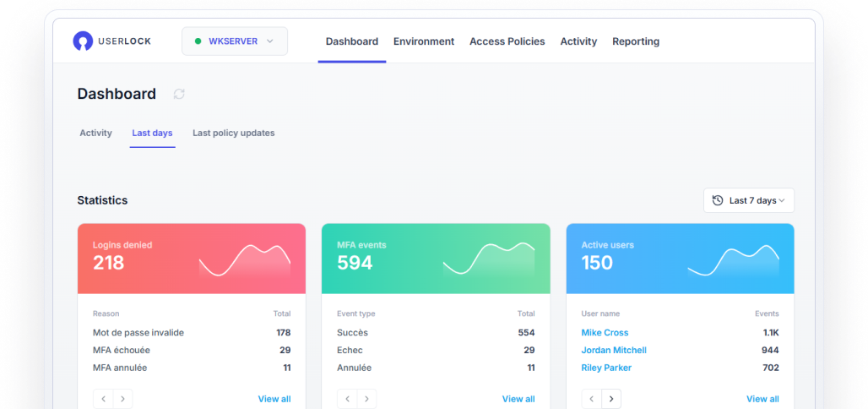The height and width of the screenshot is (409, 868).
Task: Open Mike Cross user link
Action: (x=605, y=333)
